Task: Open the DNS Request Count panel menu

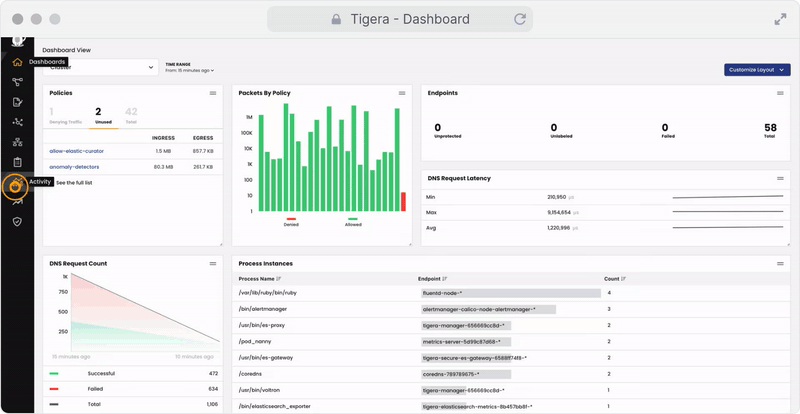Action: pyautogui.click(x=213, y=263)
